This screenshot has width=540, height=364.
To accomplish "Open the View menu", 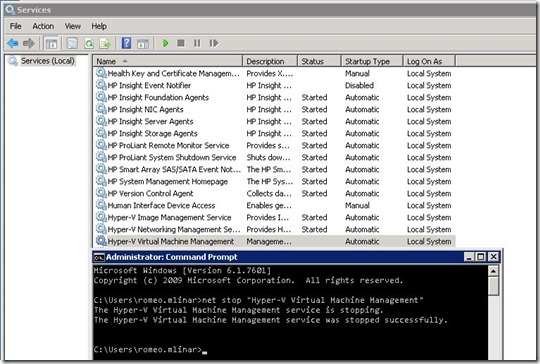I will pos(73,26).
